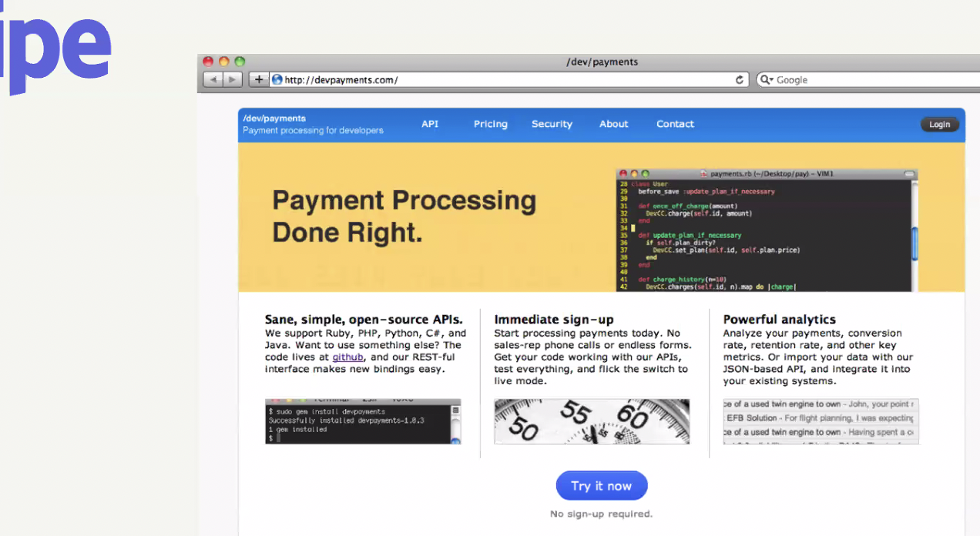
Task: Click the devpayments.com address field
Action: coord(501,80)
